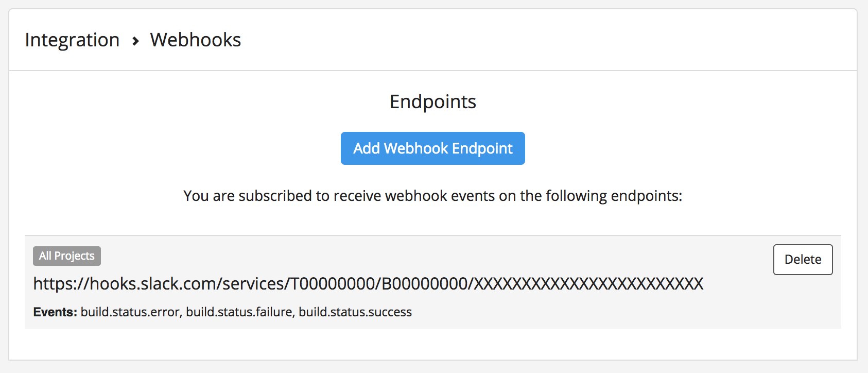Delete the Slack webhook endpoint

(803, 260)
